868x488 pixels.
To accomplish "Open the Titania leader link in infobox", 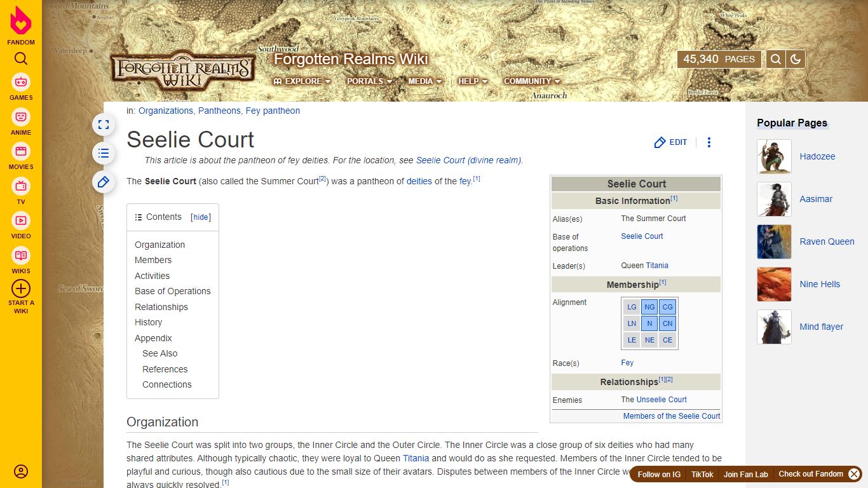I will [x=657, y=265].
